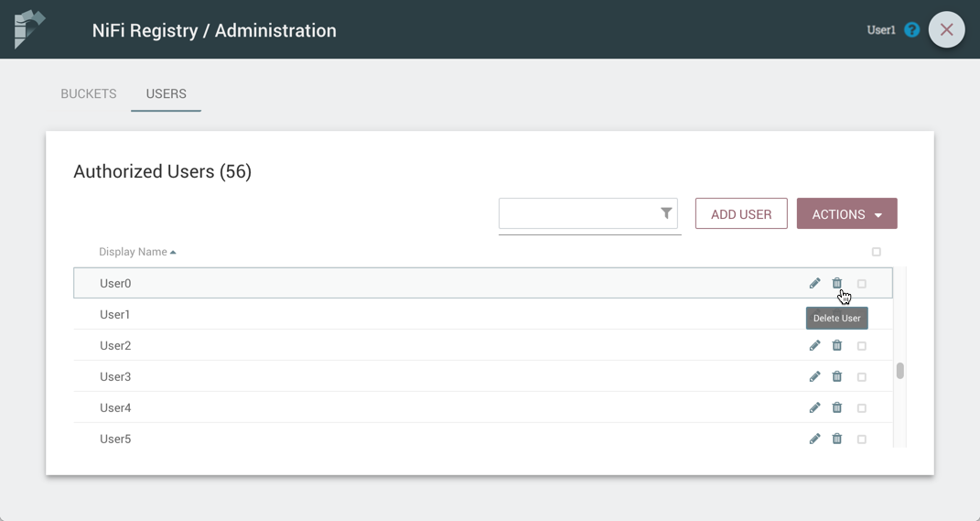Open the ACTIONS dropdown menu
Image resolution: width=980 pixels, height=521 pixels.
846,214
